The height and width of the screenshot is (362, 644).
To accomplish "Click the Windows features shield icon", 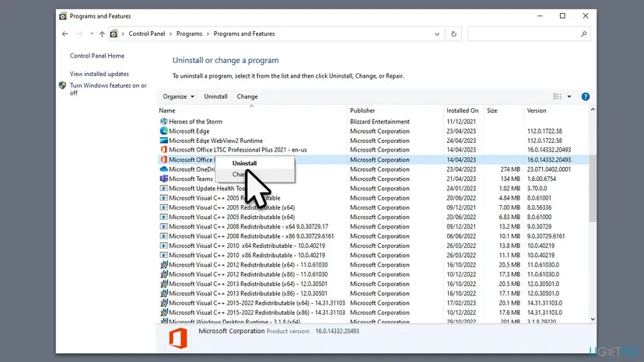I will click(62, 85).
